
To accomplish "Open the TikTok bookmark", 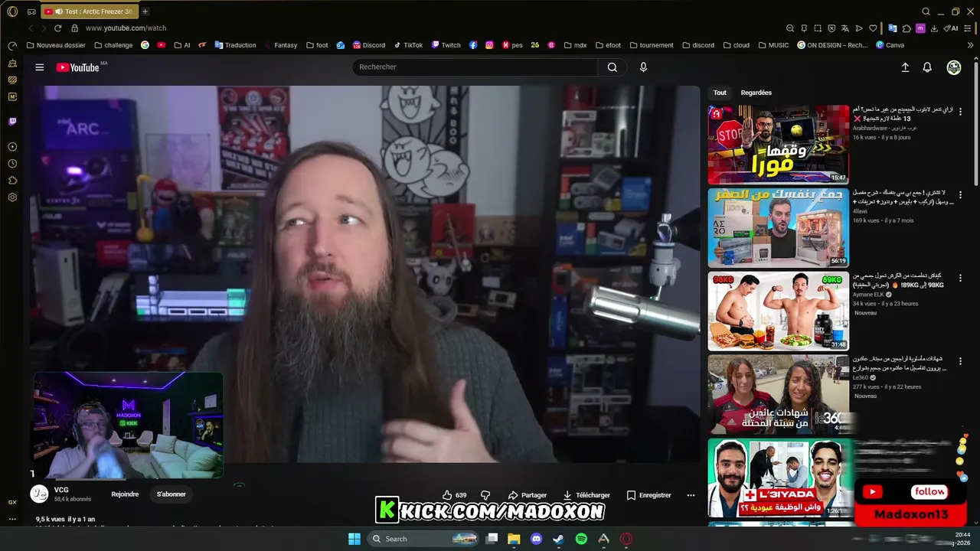I will pos(407,45).
